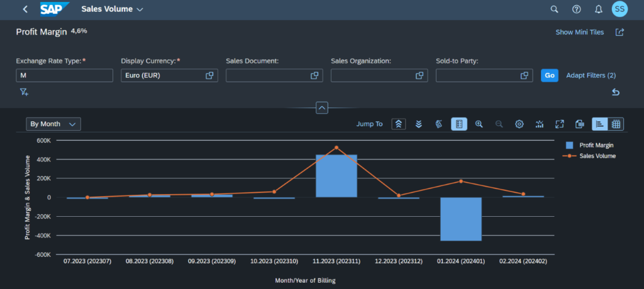Open the SS user profile avatar
Screen dimensions: 644x289
tap(619, 9)
